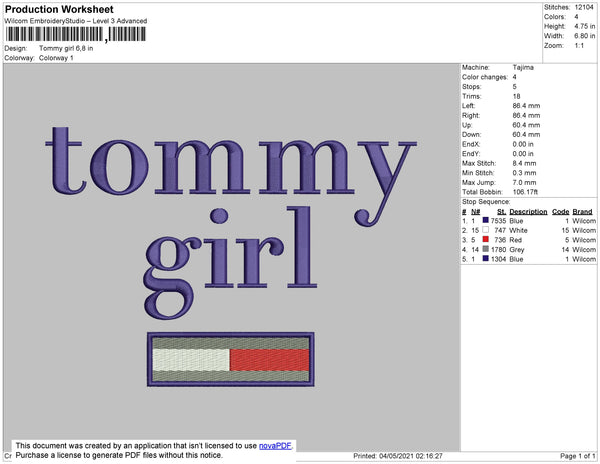Select the Width value '6.80 in'
Screen dimensions: 600x464
click(x=585, y=36)
